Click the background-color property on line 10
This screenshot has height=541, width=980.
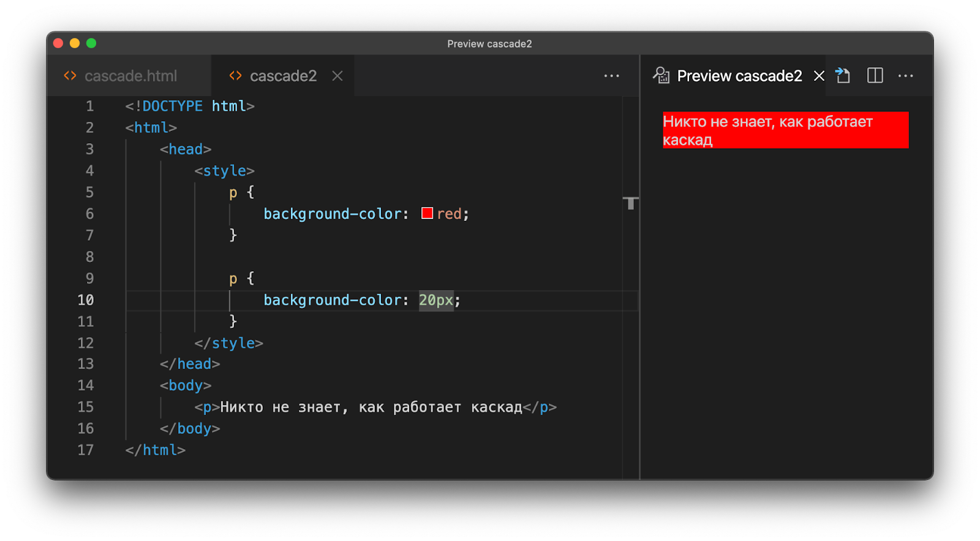[333, 300]
